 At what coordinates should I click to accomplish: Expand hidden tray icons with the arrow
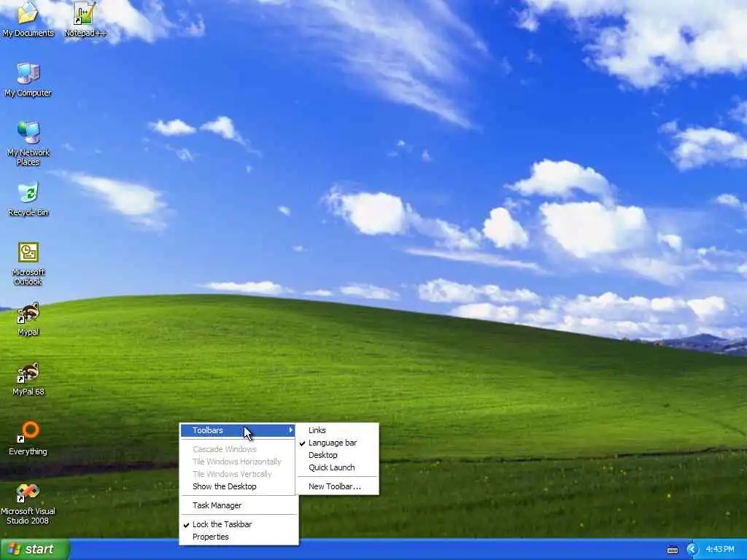pos(692,550)
